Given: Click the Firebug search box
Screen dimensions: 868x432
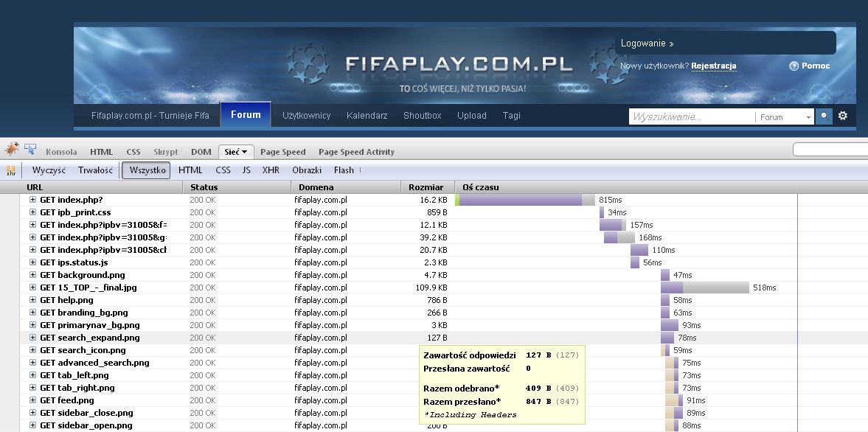Looking at the screenshot, I should [830, 150].
